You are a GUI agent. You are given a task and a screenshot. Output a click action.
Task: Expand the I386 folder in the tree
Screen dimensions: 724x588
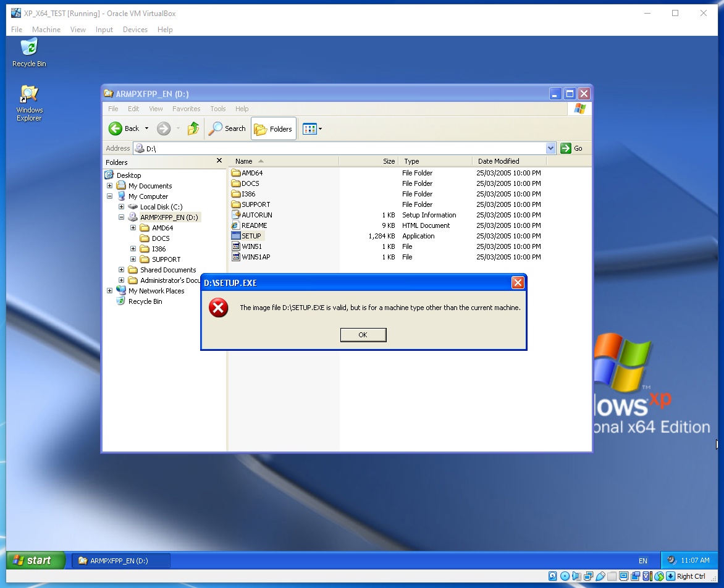(x=133, y=249)
